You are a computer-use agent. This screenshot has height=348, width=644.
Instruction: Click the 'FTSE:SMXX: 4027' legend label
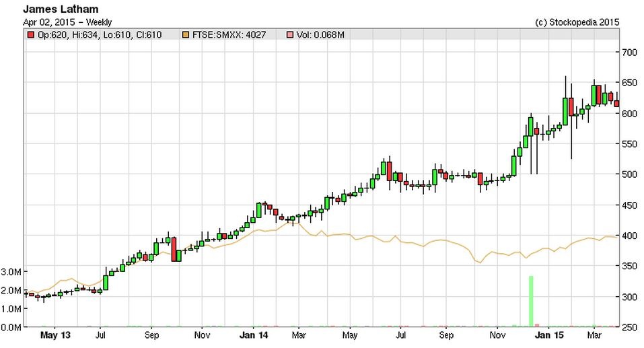pyautogui.click(x=229, y=35)
